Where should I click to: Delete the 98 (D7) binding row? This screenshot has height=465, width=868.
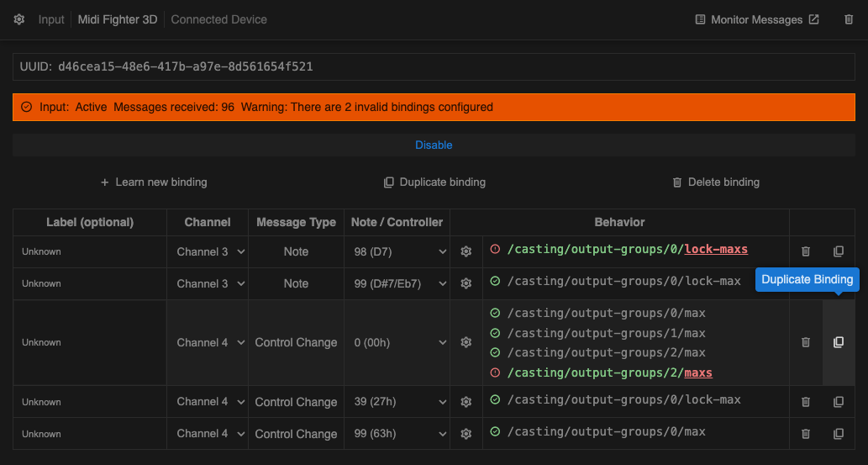pyautogui.click(x=806, y=251)
